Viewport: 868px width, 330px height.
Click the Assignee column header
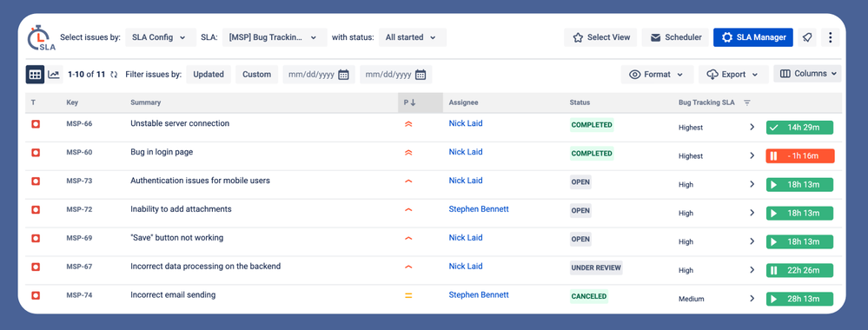coord(463,102)
